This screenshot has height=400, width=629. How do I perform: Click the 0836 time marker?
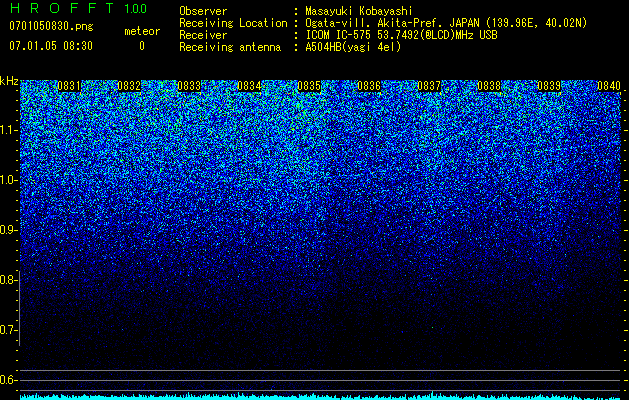[x=369, y=86]
